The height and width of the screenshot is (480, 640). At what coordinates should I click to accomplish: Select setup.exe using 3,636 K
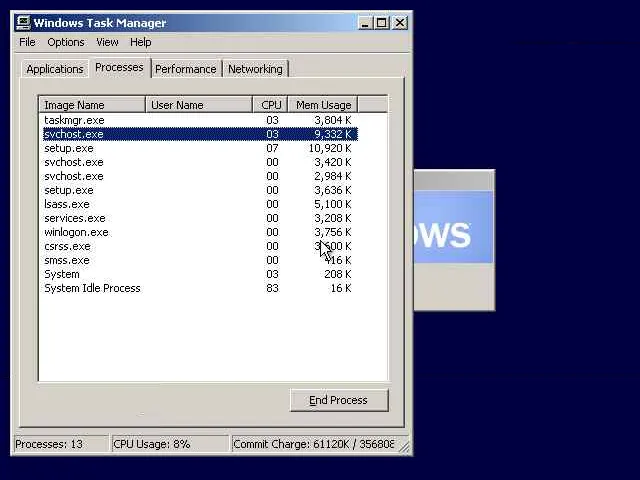point(200,190)
